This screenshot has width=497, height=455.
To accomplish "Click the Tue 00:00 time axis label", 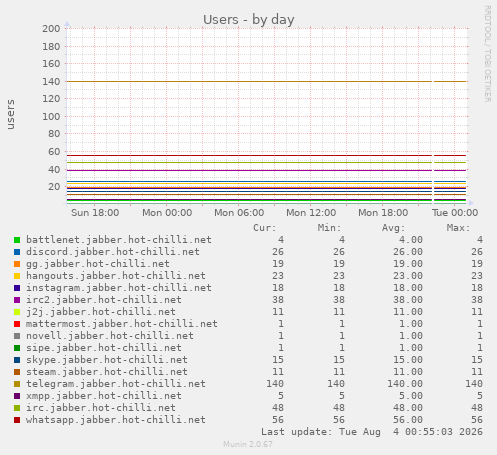I will [455, 213].
